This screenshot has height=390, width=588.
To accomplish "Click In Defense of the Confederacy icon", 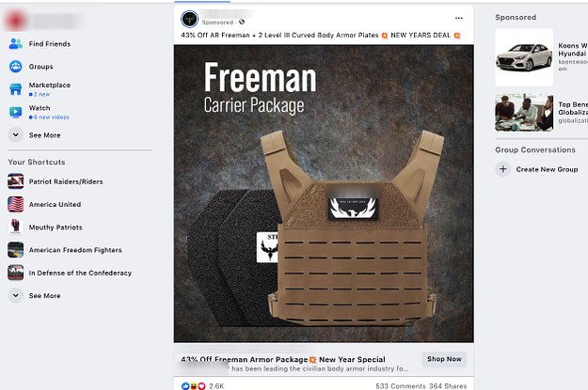I will pos(16,273).
